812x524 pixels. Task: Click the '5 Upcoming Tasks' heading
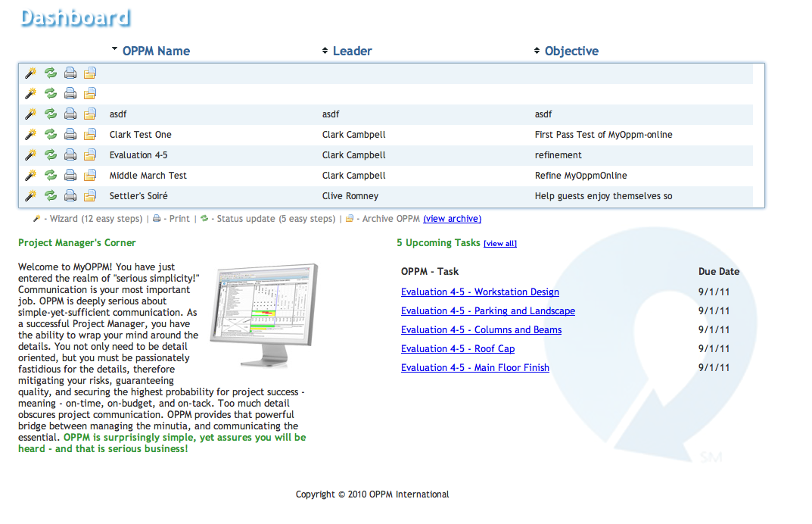pyautogui.click(x=438, y=242)
